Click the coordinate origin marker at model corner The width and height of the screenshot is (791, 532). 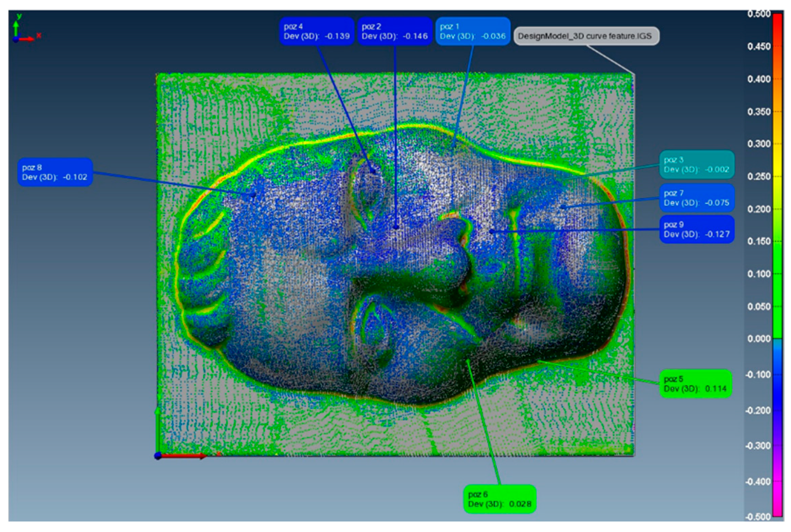click(158, 456)
